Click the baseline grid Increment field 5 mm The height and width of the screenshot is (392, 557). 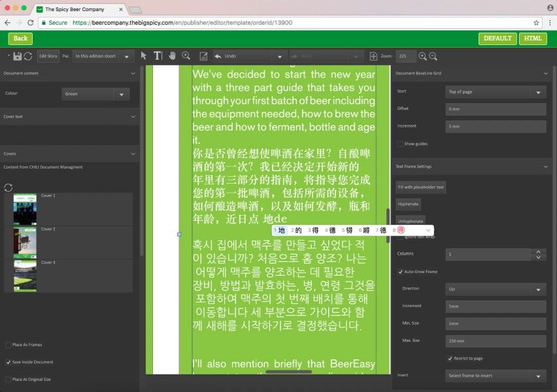point(496,127)
